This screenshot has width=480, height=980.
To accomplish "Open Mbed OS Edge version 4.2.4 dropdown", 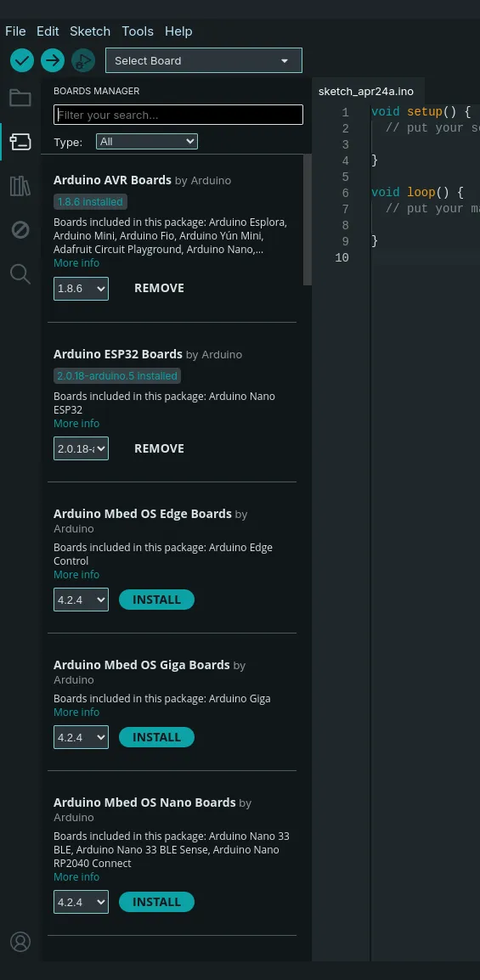I will [81, 600].
